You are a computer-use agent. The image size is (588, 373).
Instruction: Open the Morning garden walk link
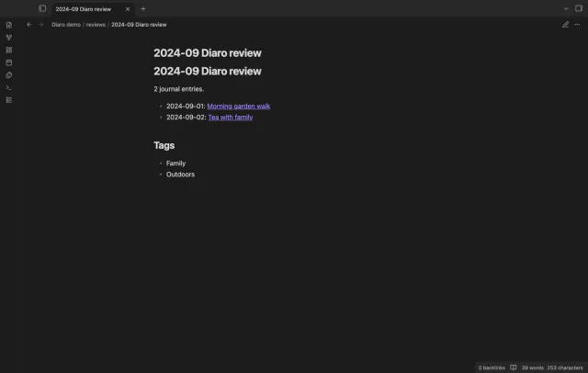pos(239,106)
